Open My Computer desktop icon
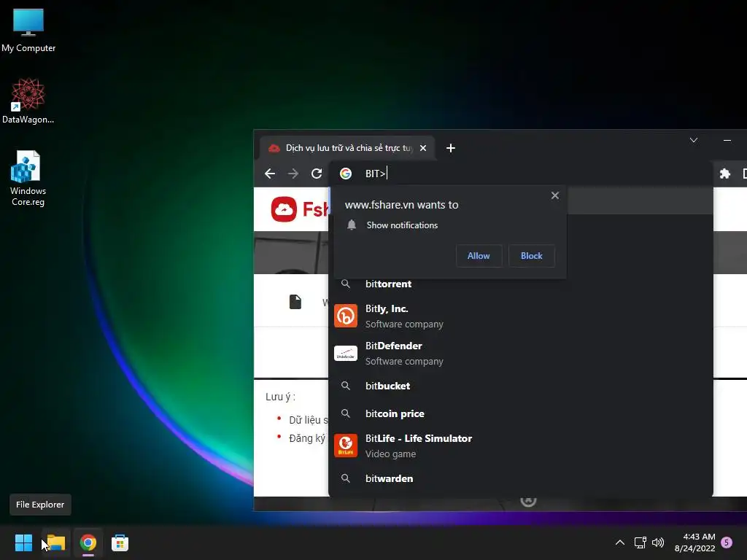This screenshot has width=747, height=560. tap(28, 31)
